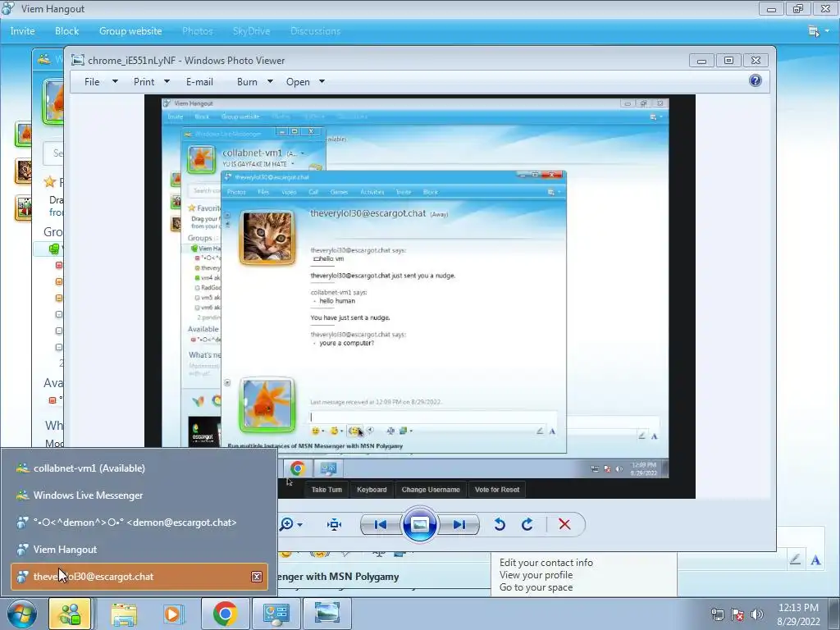Open Windows Explorer from taskbar

pyautogui.click(x=124, y=614)
